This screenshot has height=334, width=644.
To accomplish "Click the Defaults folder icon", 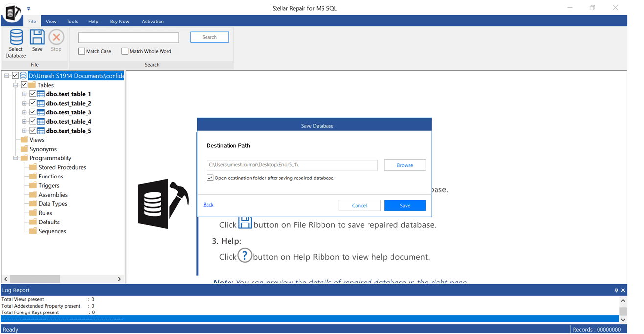I will pos(33,222).
